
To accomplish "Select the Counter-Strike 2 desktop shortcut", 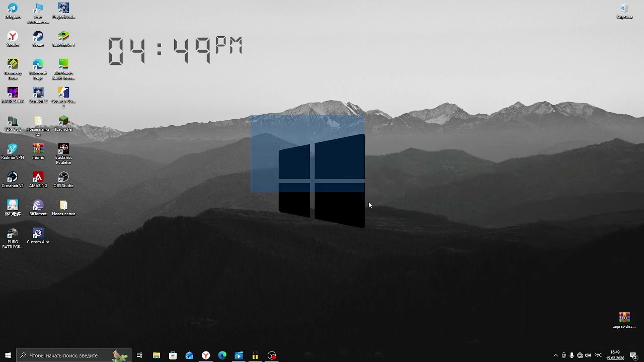I will tap(63, 98).
